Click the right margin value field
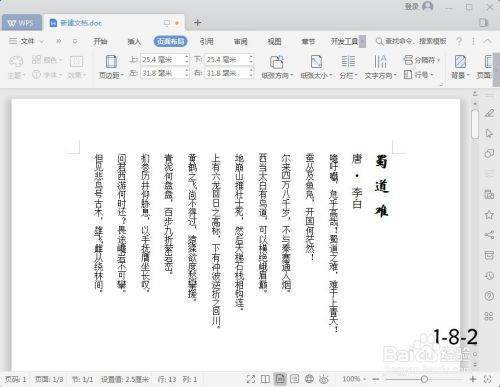The width and height of the screenshot is (500, 387). click(x=227, y=73)
